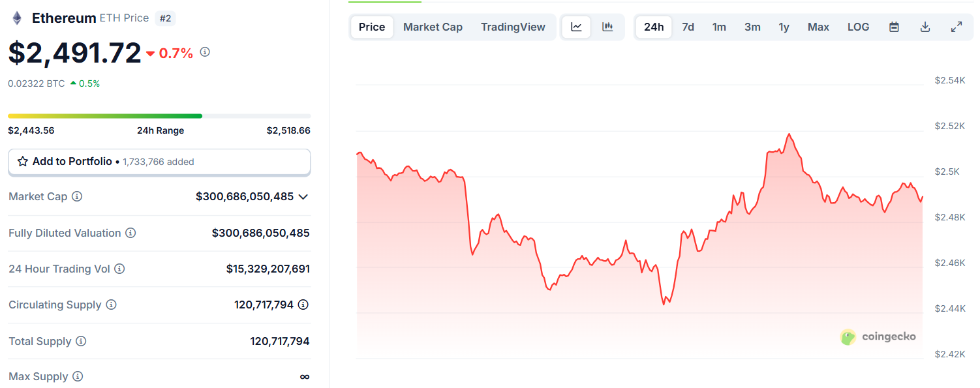Image resolution: width=980 pixels, height=388 pixels.
Task: Click the 0.02322 BTC price text
Action: click(36, 83)
